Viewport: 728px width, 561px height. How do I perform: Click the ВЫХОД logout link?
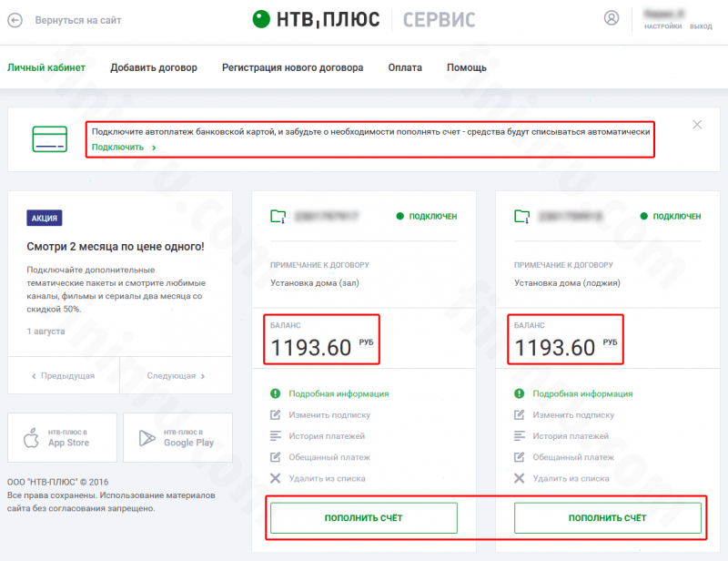coord(701,26)
